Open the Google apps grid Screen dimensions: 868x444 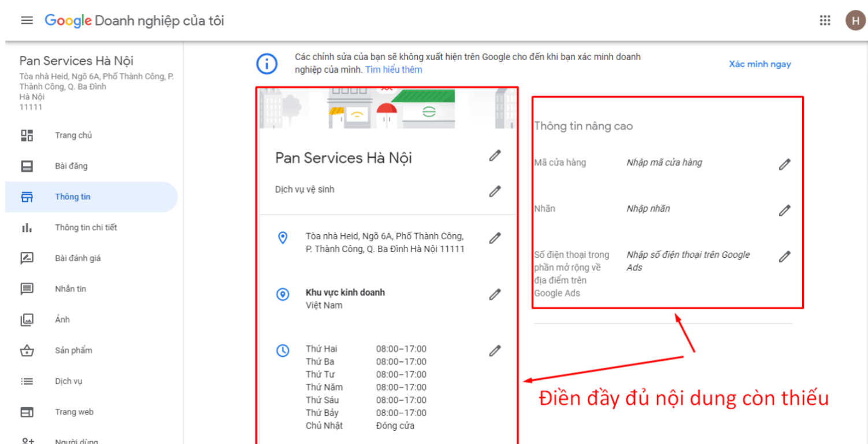point(825,21)
